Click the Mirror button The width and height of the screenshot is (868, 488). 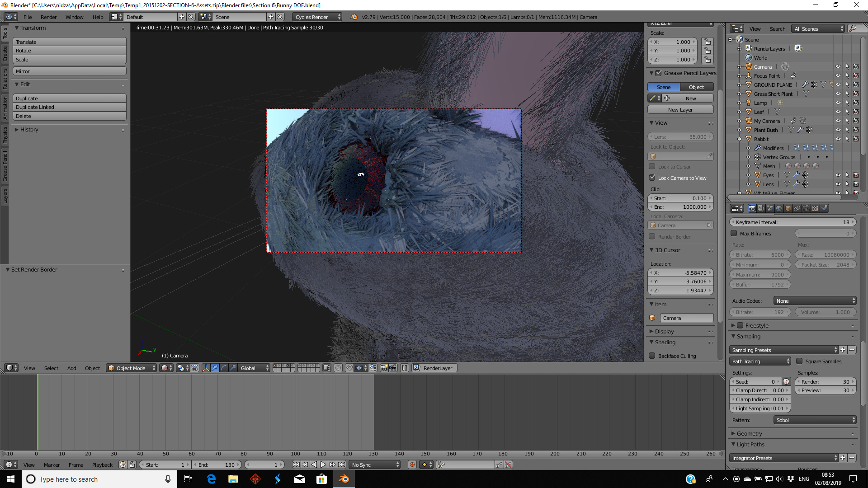(x=70, y=71)
